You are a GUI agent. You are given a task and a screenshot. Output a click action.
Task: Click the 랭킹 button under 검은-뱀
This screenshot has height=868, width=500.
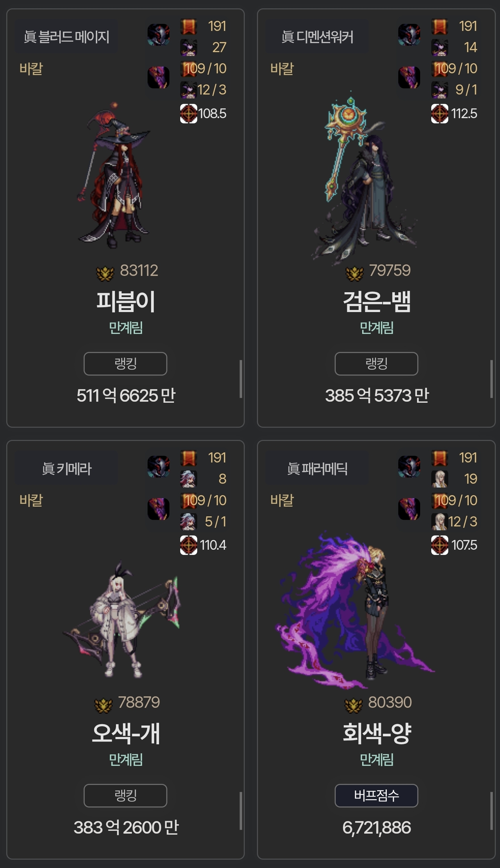376,364
